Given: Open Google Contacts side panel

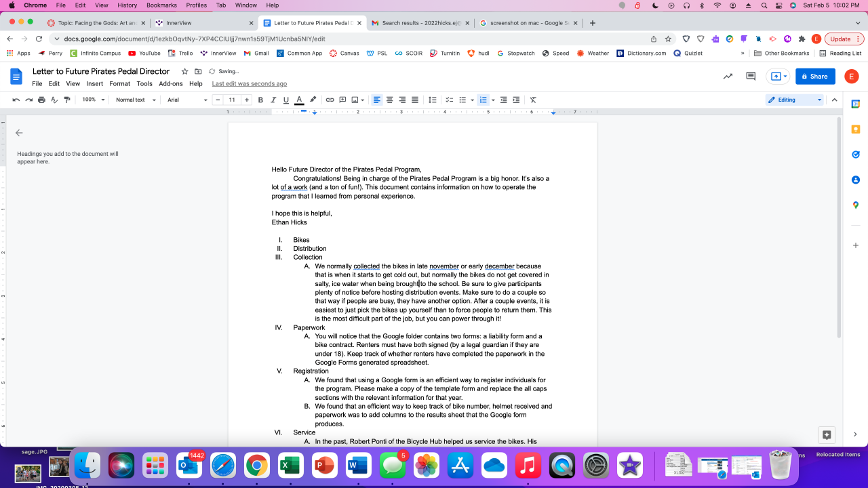Looking at the screenshot, I should click(856, 180).
